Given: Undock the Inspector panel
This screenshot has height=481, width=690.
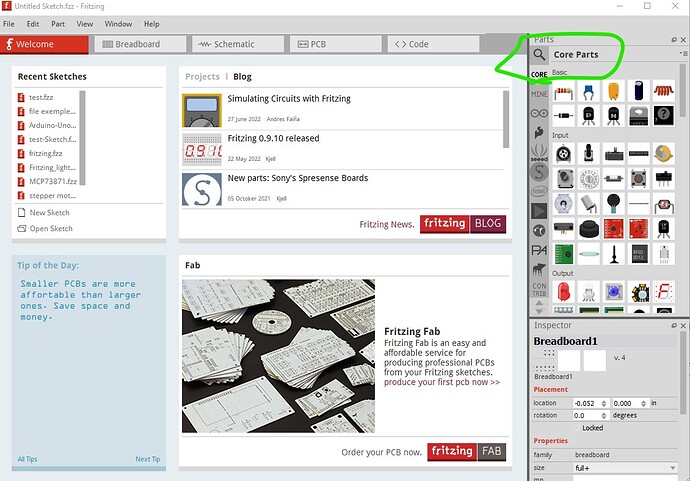Looking at the screenshot, I should point(674,326).
